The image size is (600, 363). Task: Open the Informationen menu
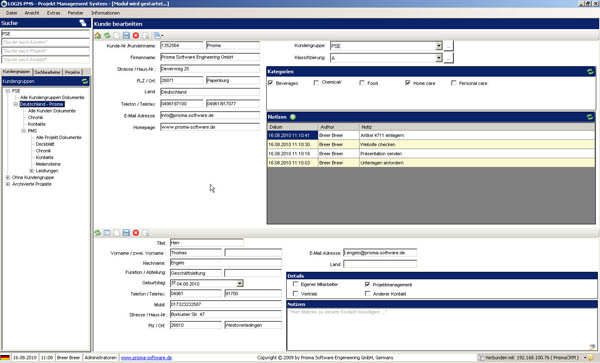(106, 13)
